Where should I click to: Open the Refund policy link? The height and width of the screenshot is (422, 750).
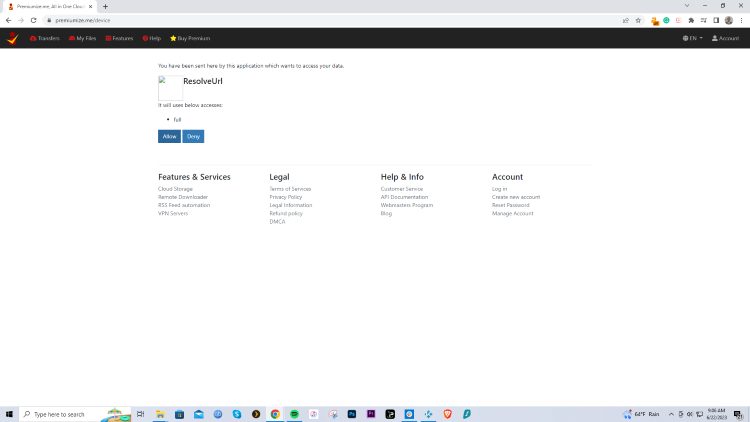pos(286,213)
